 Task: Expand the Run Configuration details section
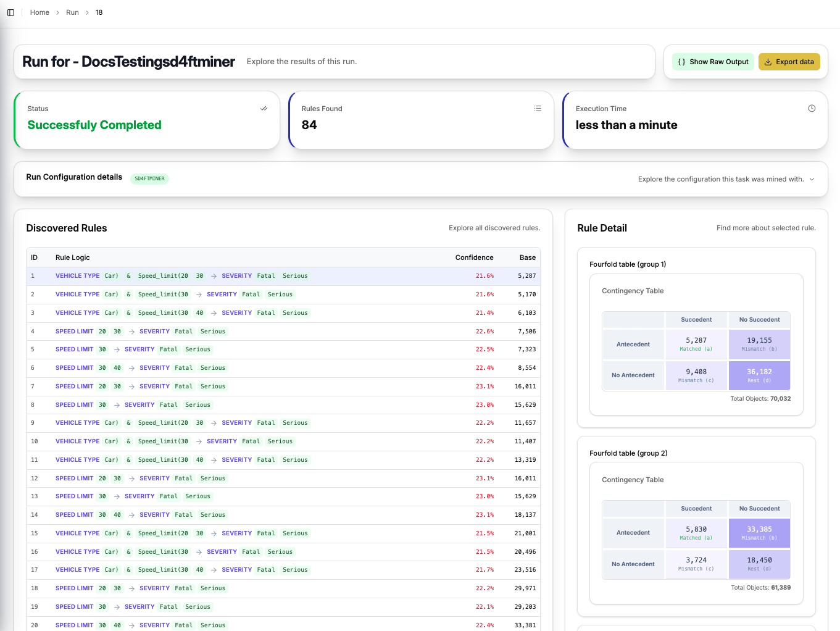pos(812,179)
